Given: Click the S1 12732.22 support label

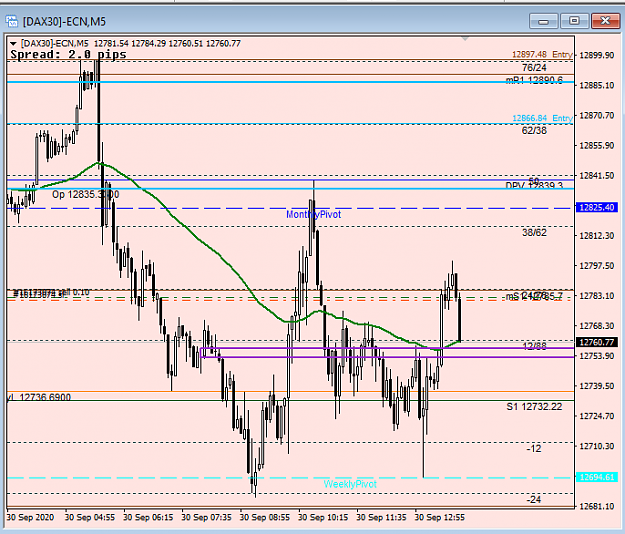Looking at the screenshot, I should tap(534, 406).
